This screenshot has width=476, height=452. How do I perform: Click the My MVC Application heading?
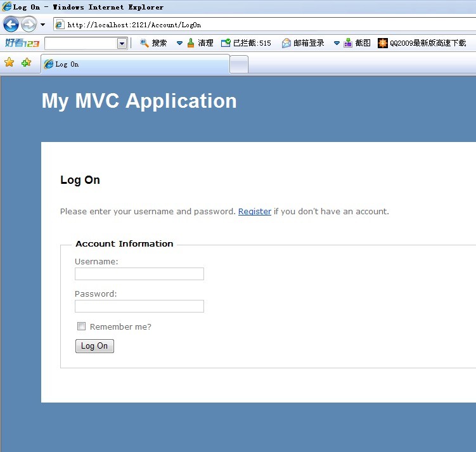pyautogui.click(x=139, y=101)
